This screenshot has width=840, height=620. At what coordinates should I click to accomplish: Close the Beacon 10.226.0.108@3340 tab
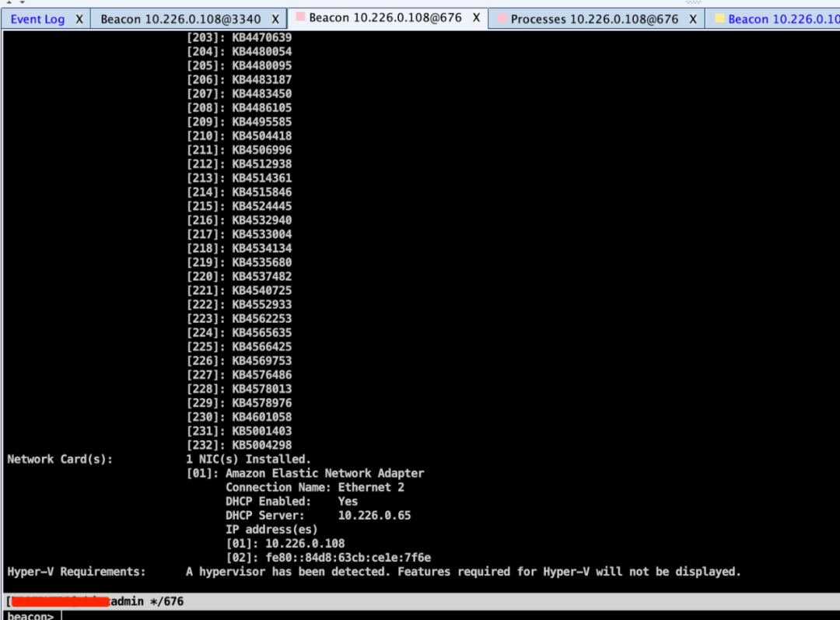pos(275,19)
